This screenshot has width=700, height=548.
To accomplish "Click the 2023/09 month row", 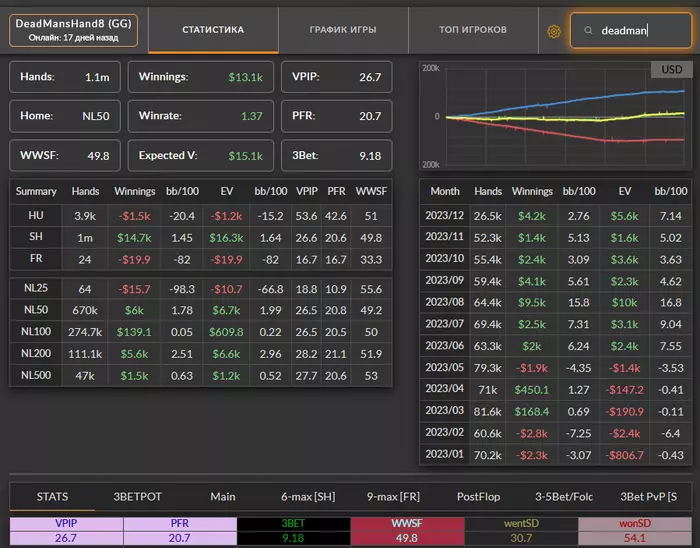I will click(x=555, y=281).
